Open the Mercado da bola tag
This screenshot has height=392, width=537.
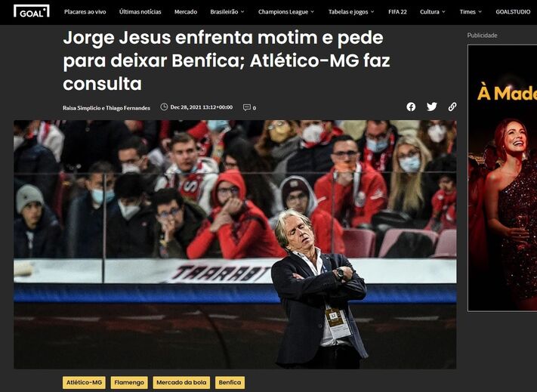click(x=181, y=382)
